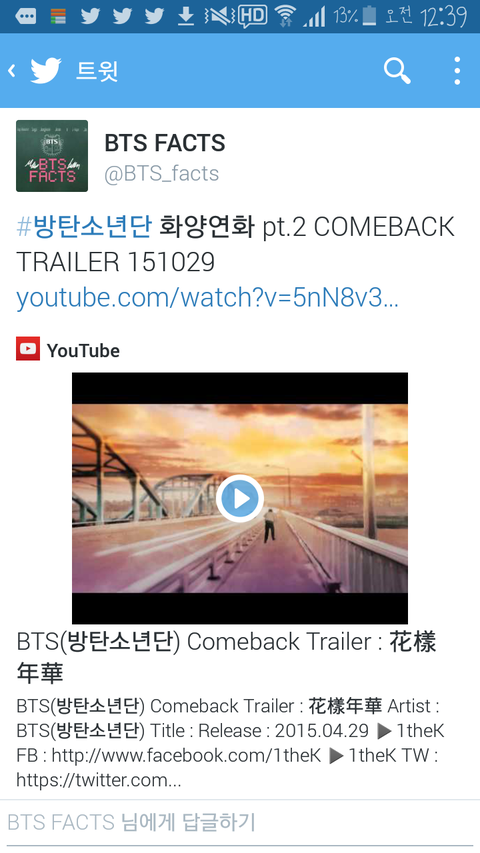480x853 pixels.
Task: Open the bridge video thumbnail
Action: (x=240, y=498)
